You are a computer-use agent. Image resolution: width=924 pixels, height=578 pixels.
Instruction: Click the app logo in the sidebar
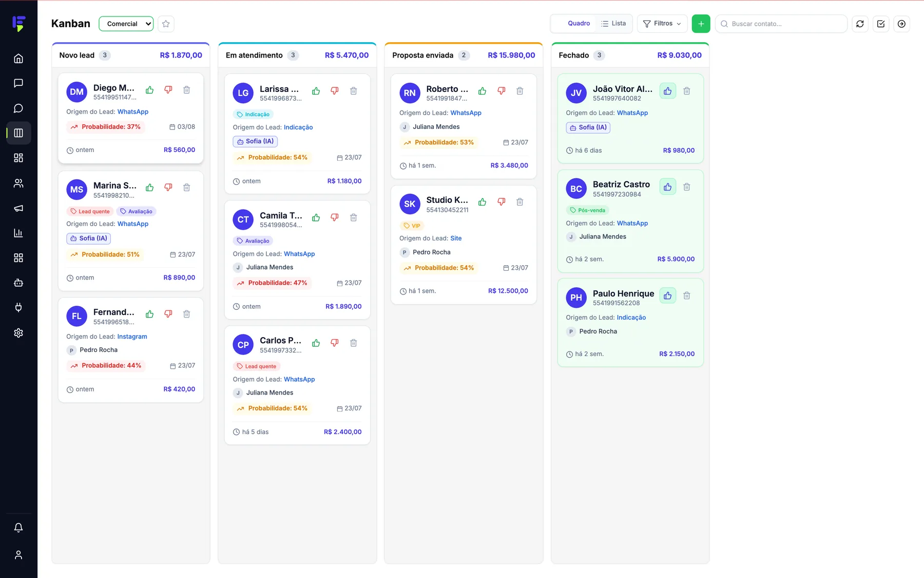tap(18, 24)
